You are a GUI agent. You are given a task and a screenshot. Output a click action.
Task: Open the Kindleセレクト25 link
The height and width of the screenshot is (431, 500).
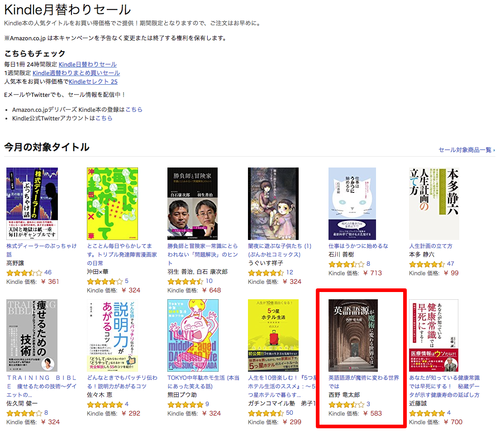point(93,81)
